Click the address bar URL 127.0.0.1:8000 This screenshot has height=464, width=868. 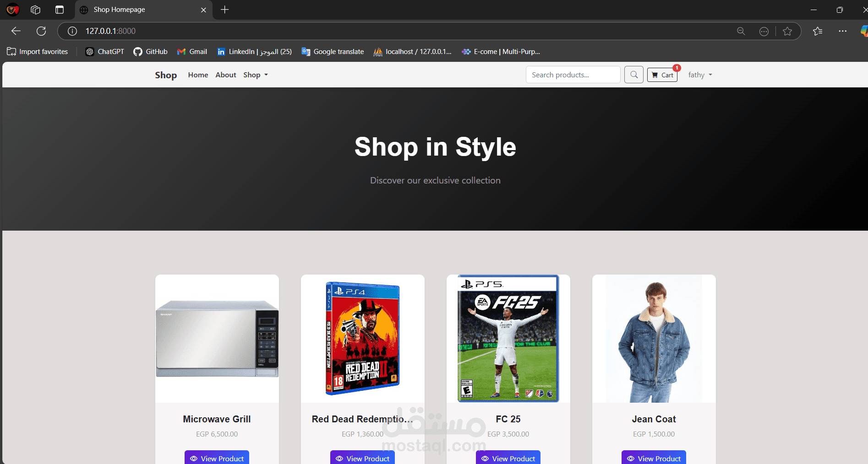tap(110, 31)
